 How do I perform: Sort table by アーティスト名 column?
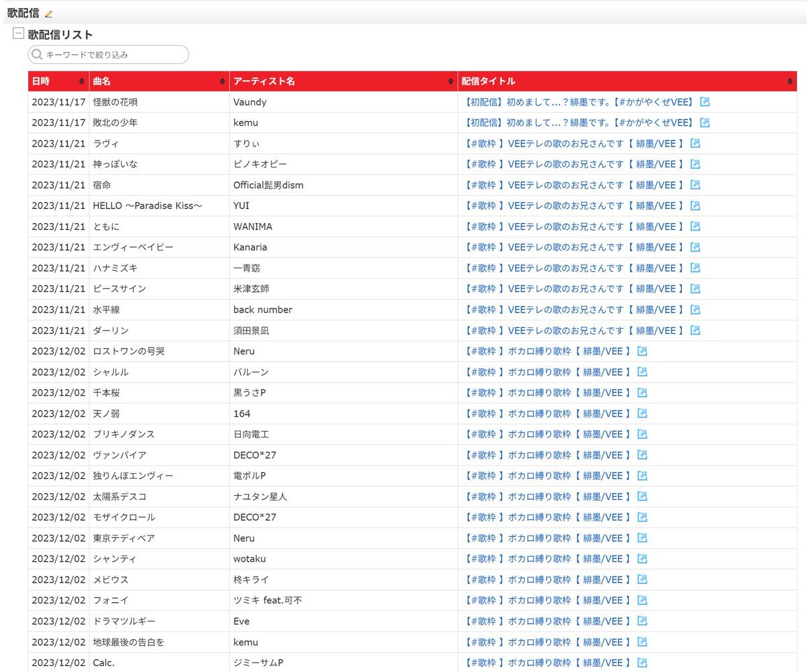(344, 81)
